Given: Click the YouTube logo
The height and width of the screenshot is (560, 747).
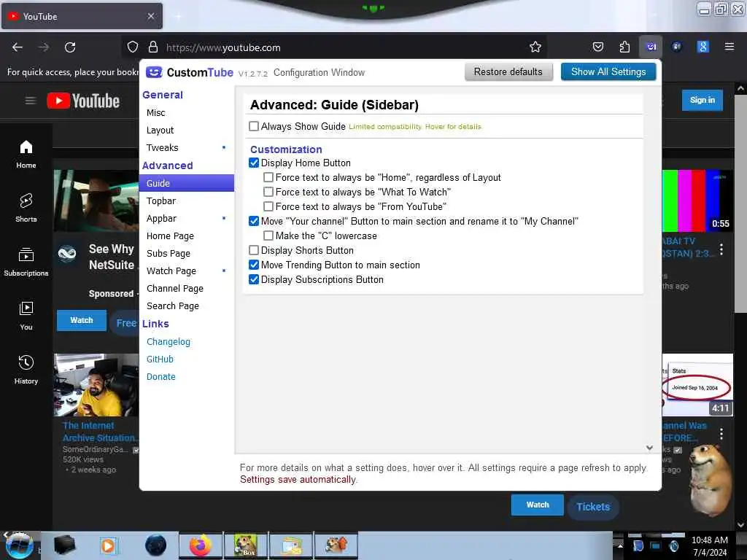Looking at the screenshot, I should pos(83,101).
